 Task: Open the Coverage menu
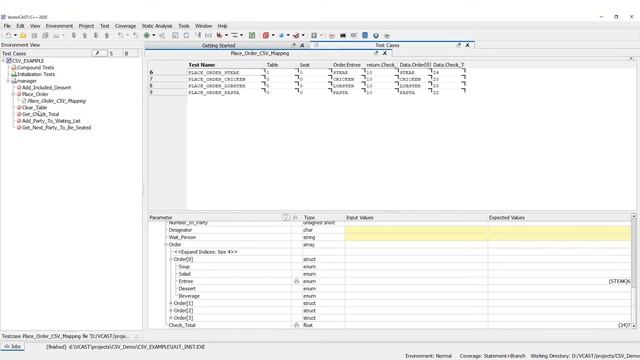pos(125,26)
